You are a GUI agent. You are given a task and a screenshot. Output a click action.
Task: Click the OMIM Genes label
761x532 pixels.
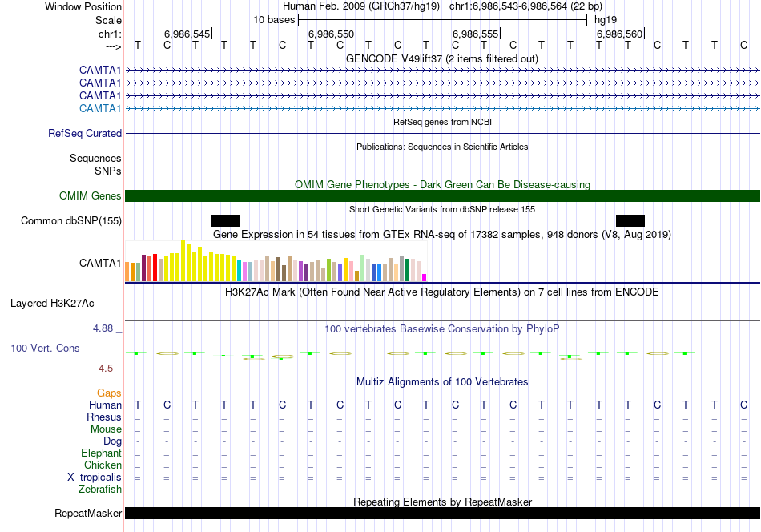(90, 195)
